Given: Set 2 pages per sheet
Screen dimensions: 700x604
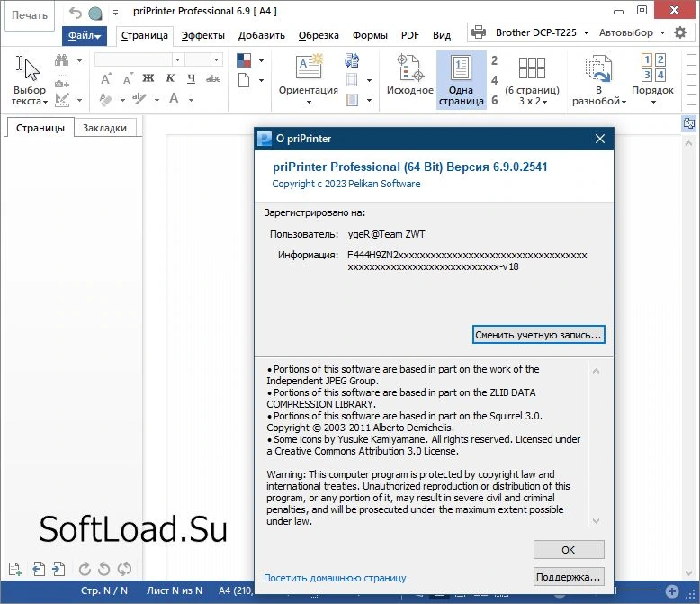Looking at the screenshot, I should click(494, 60).
